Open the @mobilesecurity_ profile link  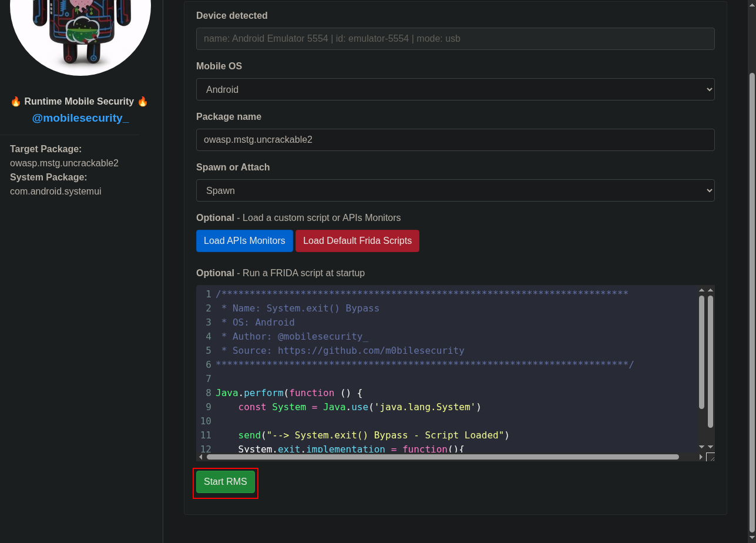coord(80,118)
